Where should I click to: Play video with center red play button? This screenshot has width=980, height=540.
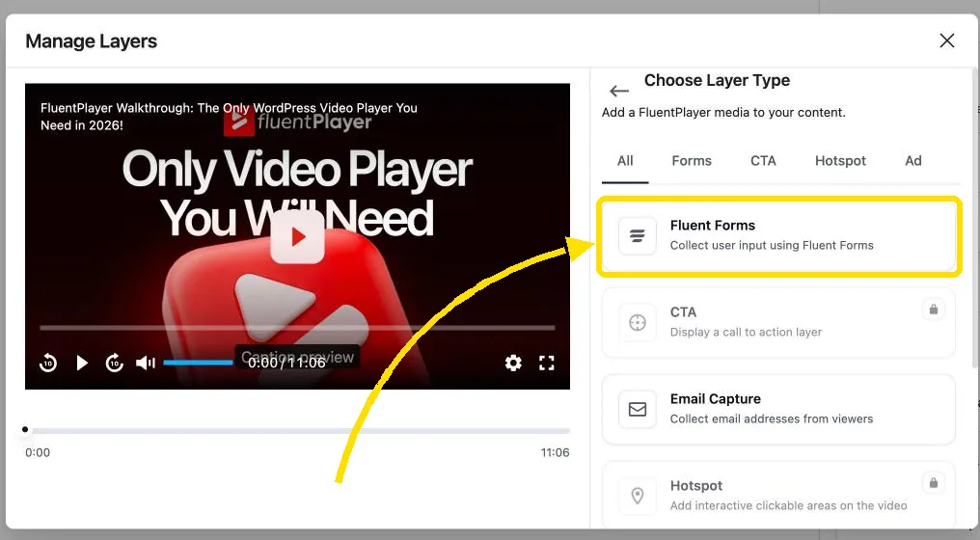pos(297,237)
